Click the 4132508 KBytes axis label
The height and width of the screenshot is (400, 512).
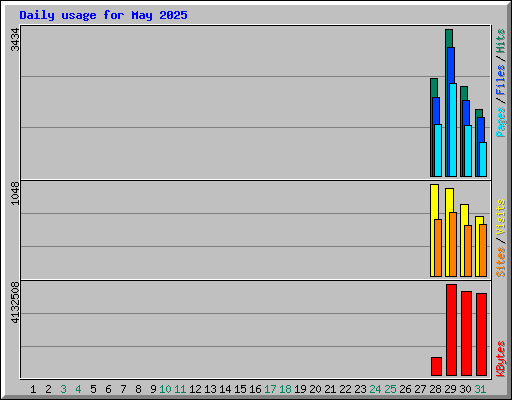(x=15, y=302)
